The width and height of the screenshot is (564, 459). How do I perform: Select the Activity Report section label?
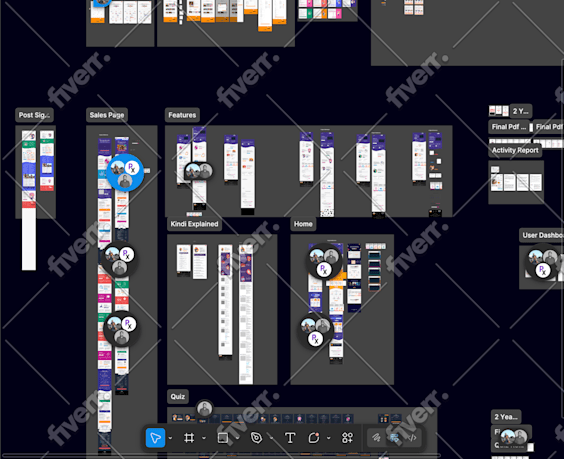(x=515, y=150)
